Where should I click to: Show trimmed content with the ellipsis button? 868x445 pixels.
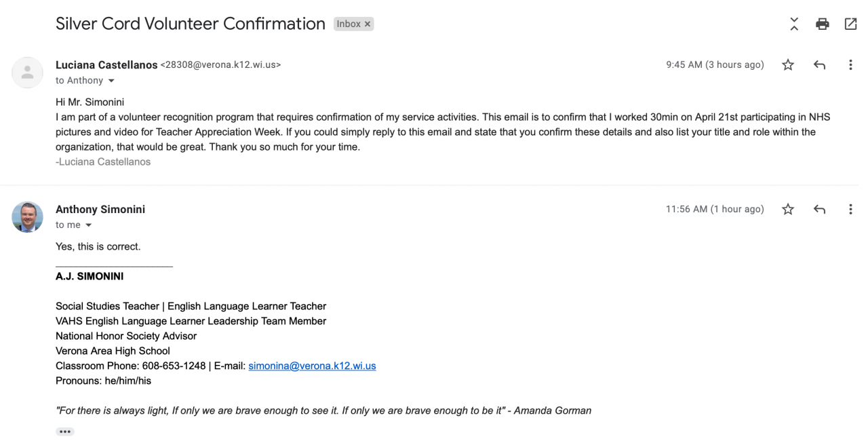point(65,431)
